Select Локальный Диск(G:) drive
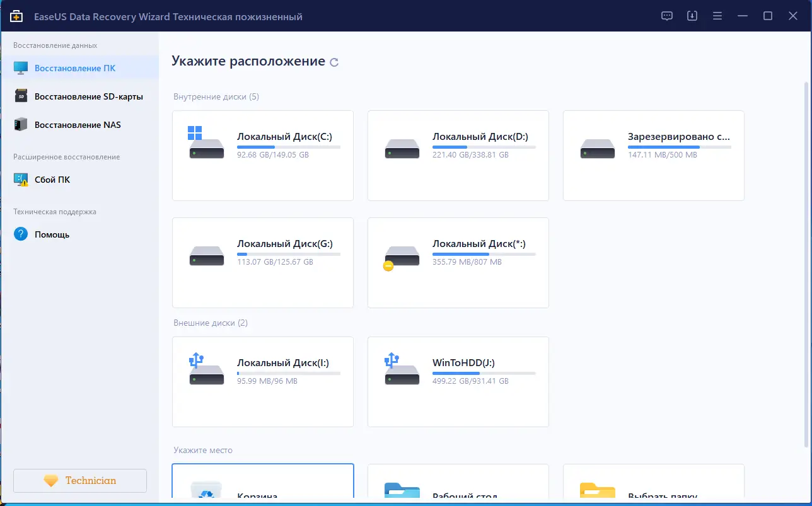 (262, 262)
